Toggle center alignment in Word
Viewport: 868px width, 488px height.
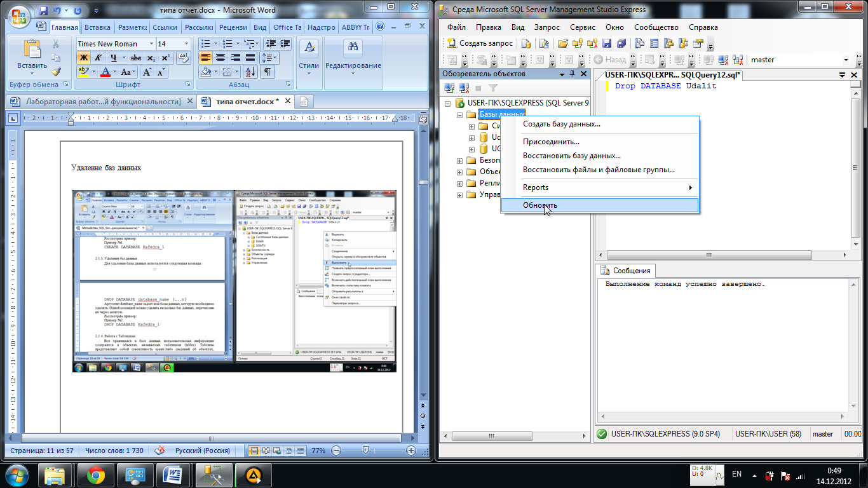[220, 58]
